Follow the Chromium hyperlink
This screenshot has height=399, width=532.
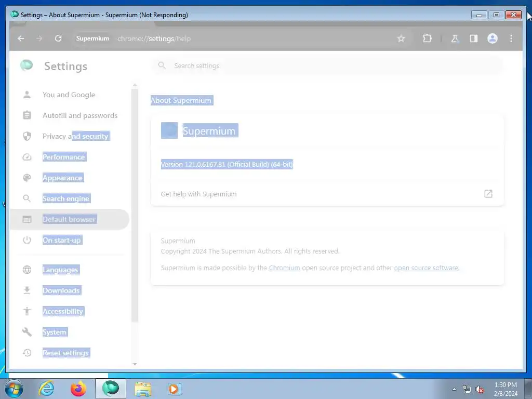(x=284, y=268)
